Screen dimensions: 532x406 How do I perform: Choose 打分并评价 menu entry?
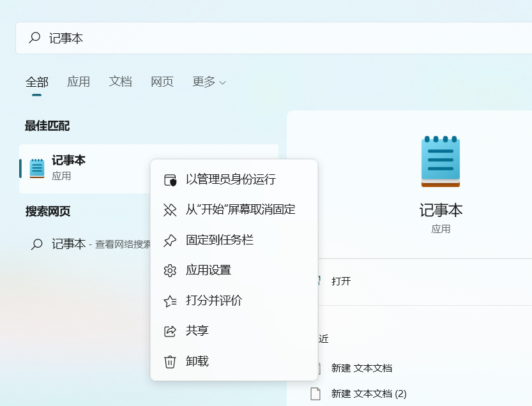pyautogui.click(x=234, y=301)
